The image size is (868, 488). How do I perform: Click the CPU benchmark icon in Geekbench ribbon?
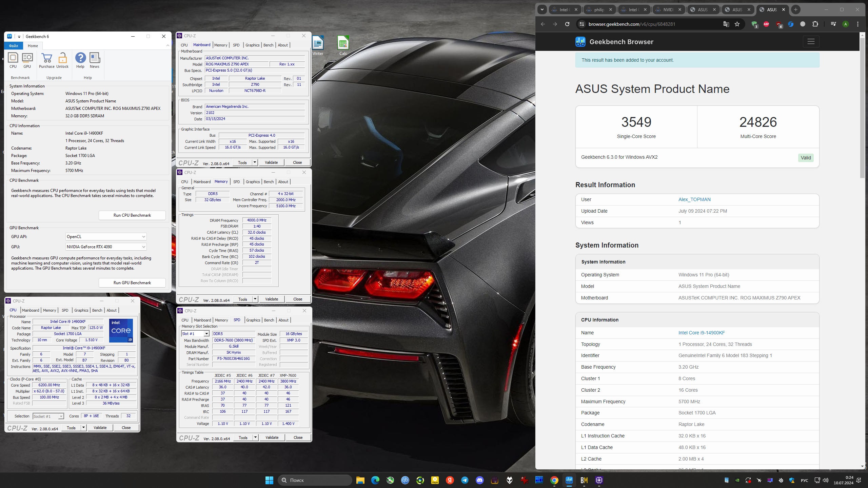pyautogui.click(x=13, y=60)
